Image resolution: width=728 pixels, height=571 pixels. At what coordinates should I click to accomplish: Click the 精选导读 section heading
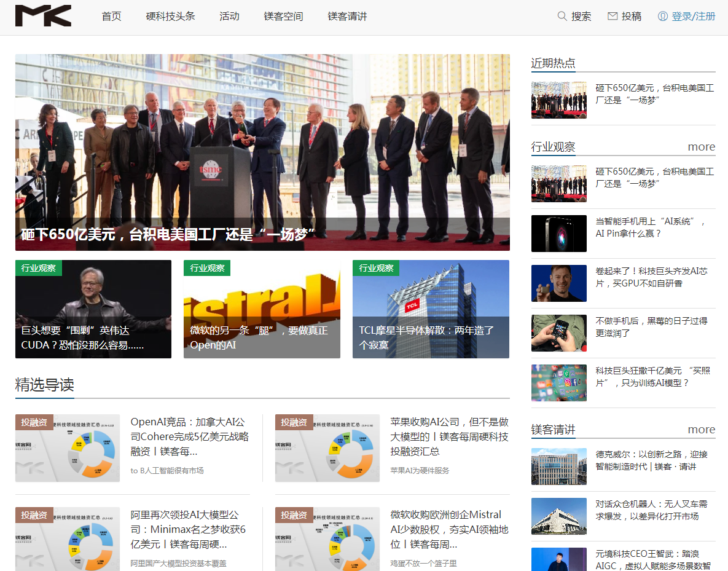(45, 385)
